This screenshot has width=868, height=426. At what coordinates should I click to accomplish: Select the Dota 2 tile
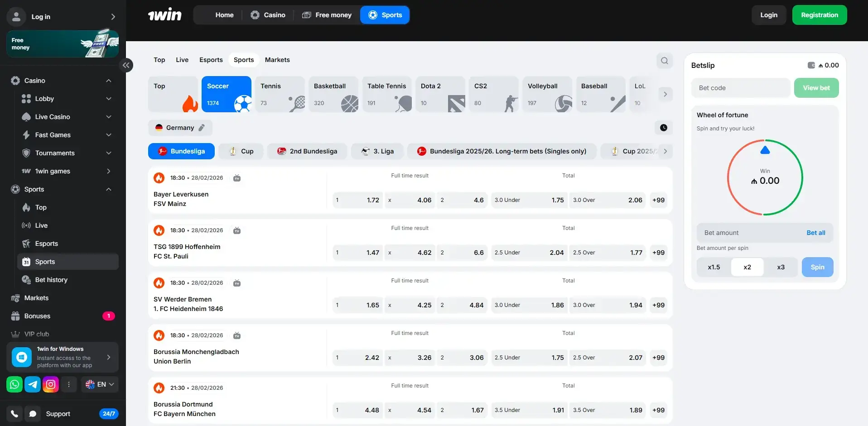[440, 94]
